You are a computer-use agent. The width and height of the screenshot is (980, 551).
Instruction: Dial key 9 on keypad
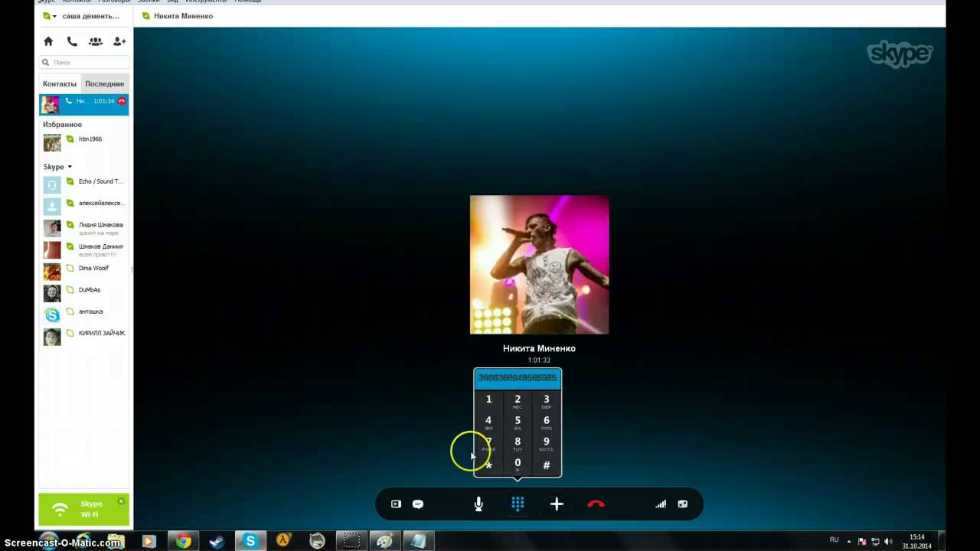(x=546, y=442)
